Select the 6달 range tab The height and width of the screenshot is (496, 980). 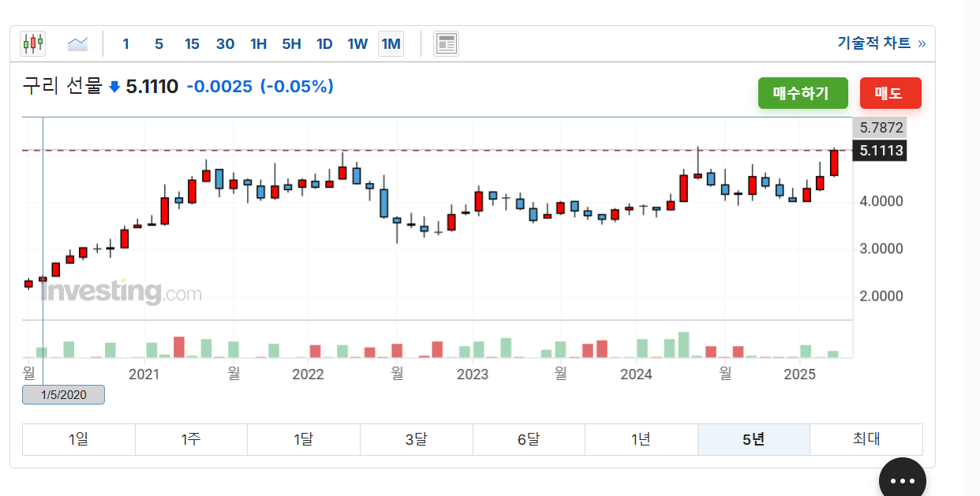(x=529, y=439)
